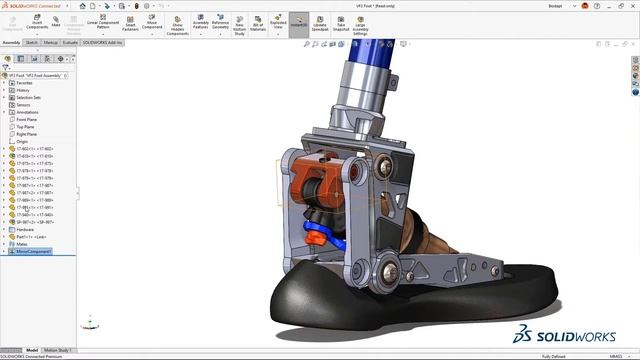Viewport: 640px width, 360px height.
Task: Click Zoom to Area icon
Action: (315, 44)
